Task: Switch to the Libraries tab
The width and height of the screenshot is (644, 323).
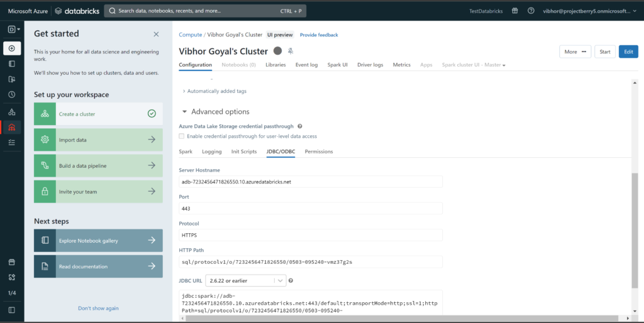Action: (275, 65)
